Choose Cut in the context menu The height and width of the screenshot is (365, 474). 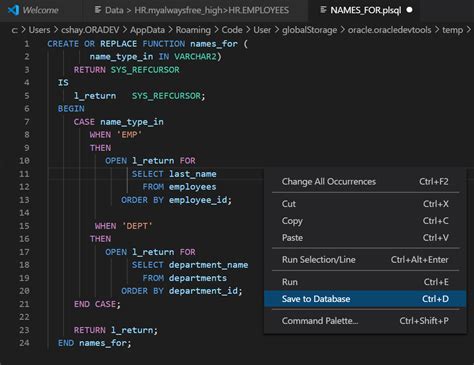[365, 204]
